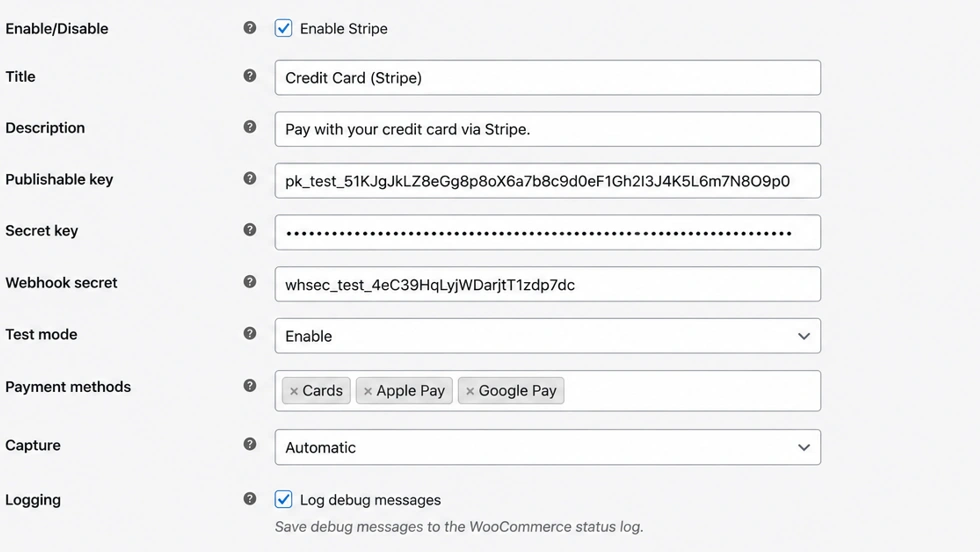Open the help tooltip icon for Test mode
980x552 pixels.
click(x=249, y=333)
